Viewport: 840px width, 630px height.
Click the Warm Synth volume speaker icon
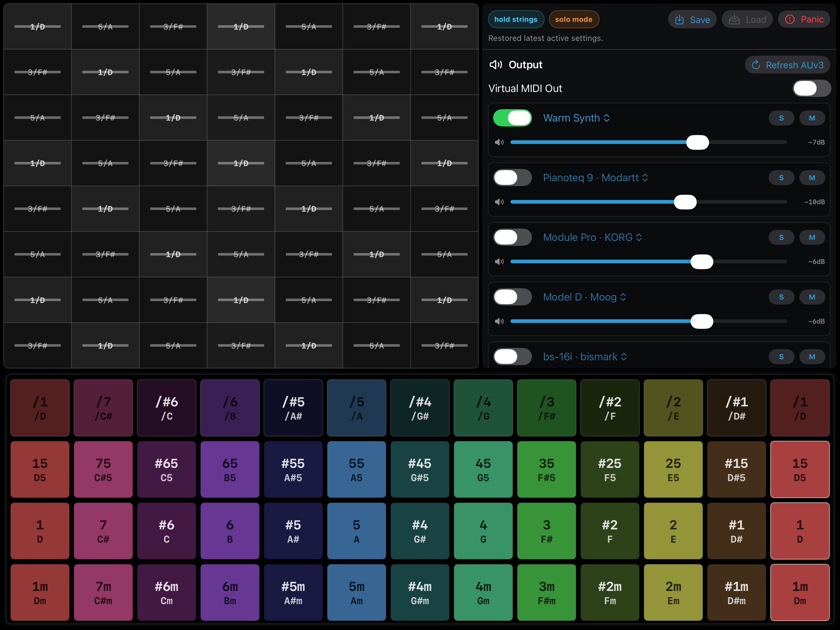tap(499, 142)
